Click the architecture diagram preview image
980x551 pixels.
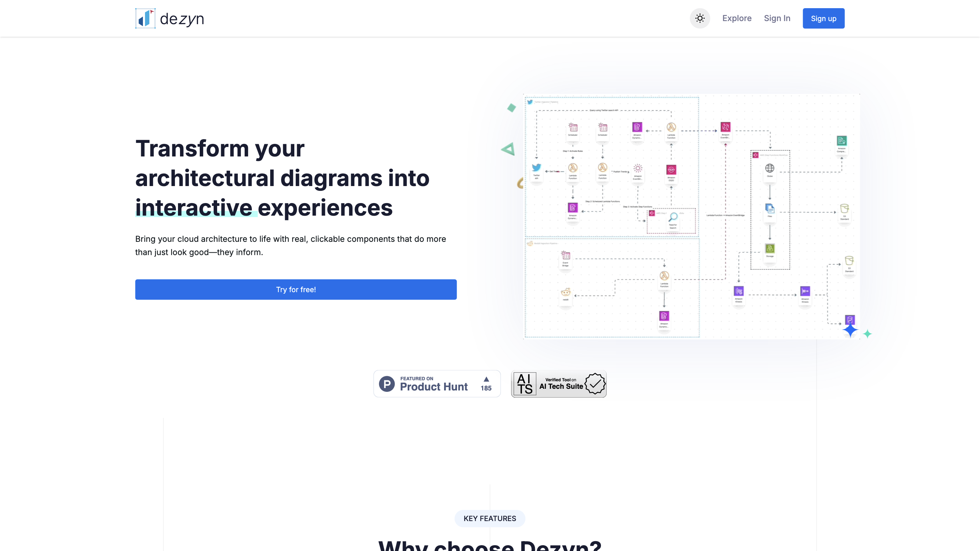pos(691,217)
